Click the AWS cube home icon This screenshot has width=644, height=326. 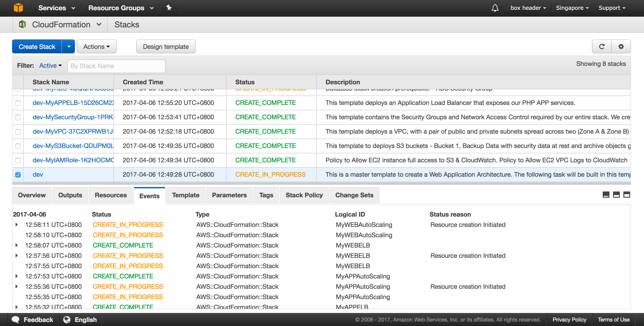[18, 8]
